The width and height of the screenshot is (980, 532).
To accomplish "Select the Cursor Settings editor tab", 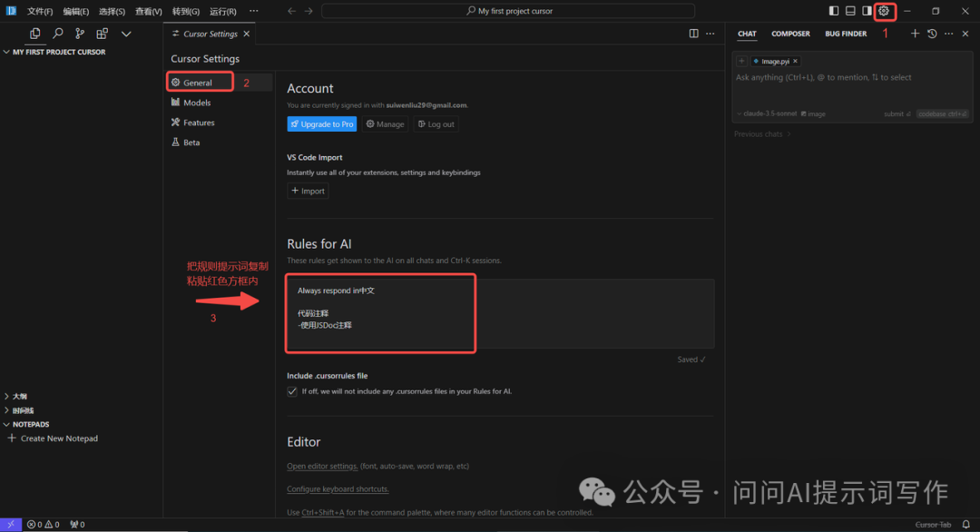I will pos(210,34).
